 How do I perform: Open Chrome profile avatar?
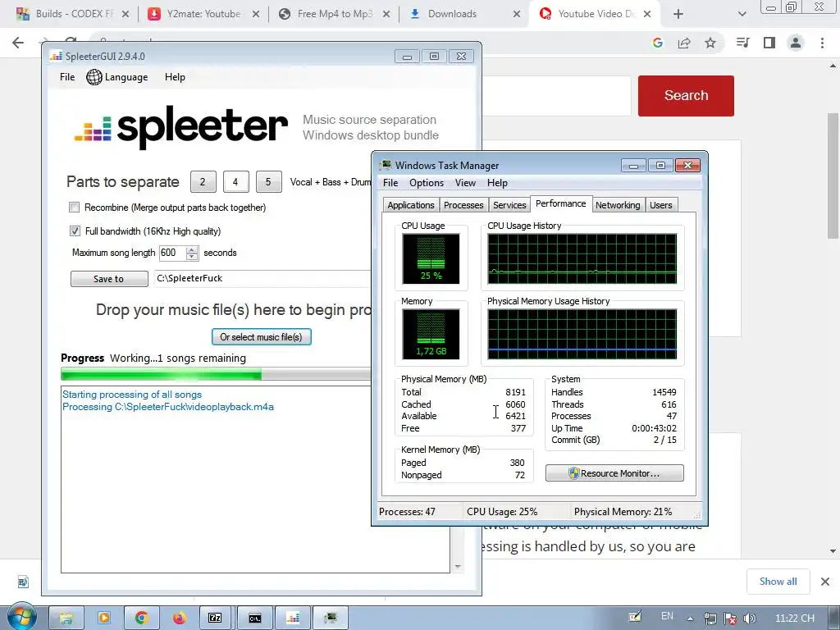pos(796,43)
